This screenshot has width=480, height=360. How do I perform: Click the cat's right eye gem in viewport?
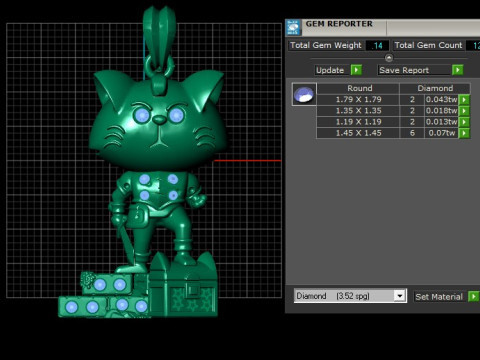177,115
